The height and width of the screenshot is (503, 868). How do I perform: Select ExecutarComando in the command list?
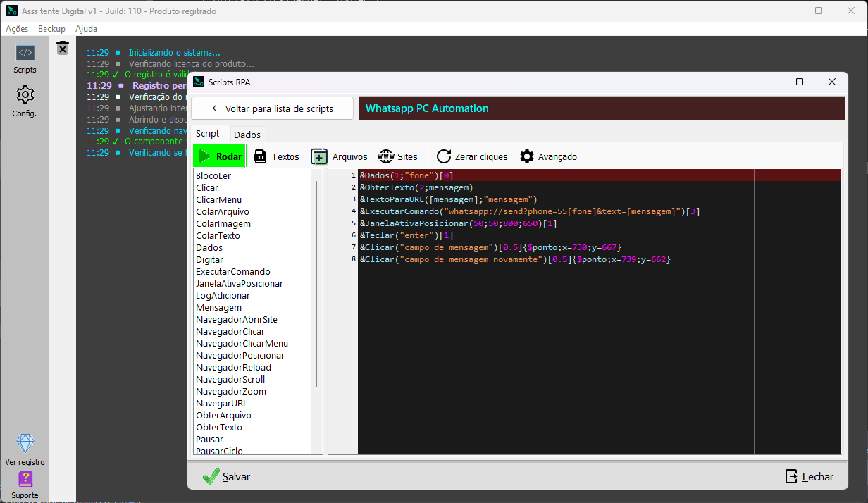(x=233, y=271)
